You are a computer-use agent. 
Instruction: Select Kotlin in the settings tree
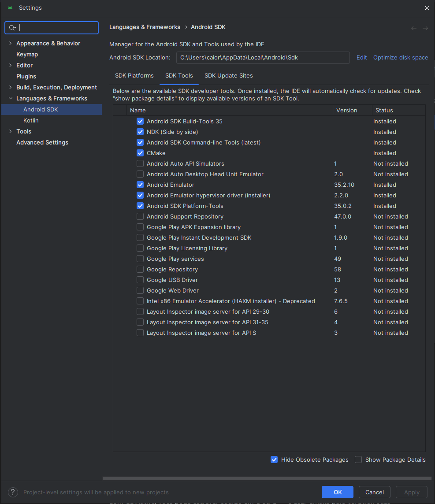[x=31, y=120]
